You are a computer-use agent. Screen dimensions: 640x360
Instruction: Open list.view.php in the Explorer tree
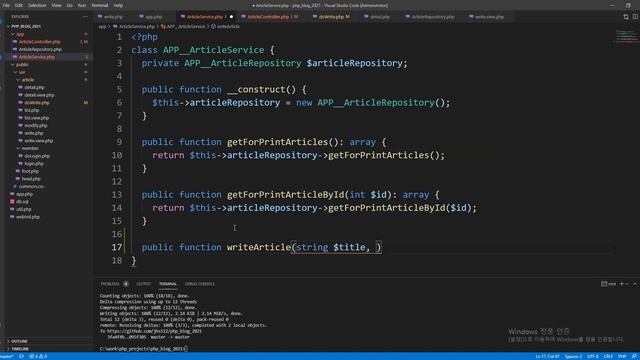point(36,118)
